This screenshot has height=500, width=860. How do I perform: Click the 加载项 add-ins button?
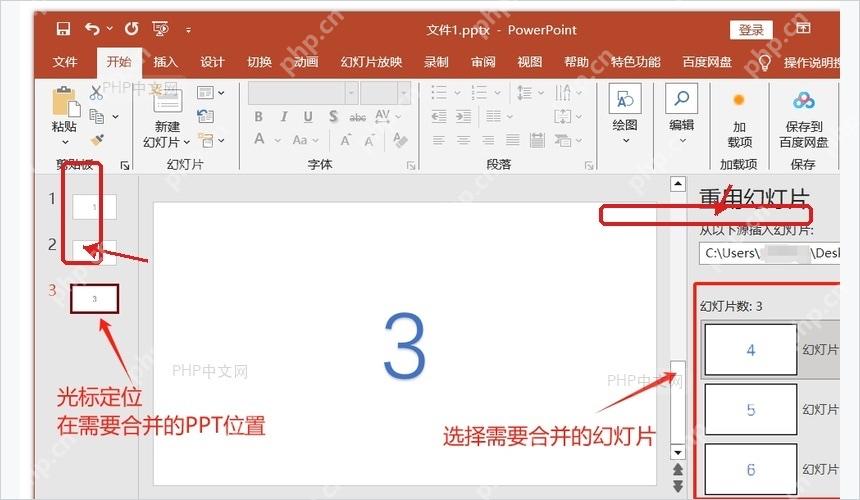tap(739, 121)
